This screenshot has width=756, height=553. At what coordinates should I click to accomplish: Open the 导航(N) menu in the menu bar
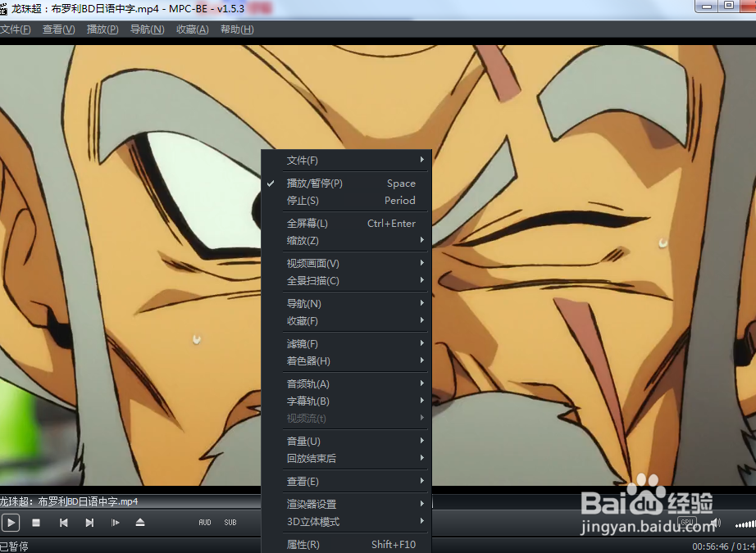(147, 29)
